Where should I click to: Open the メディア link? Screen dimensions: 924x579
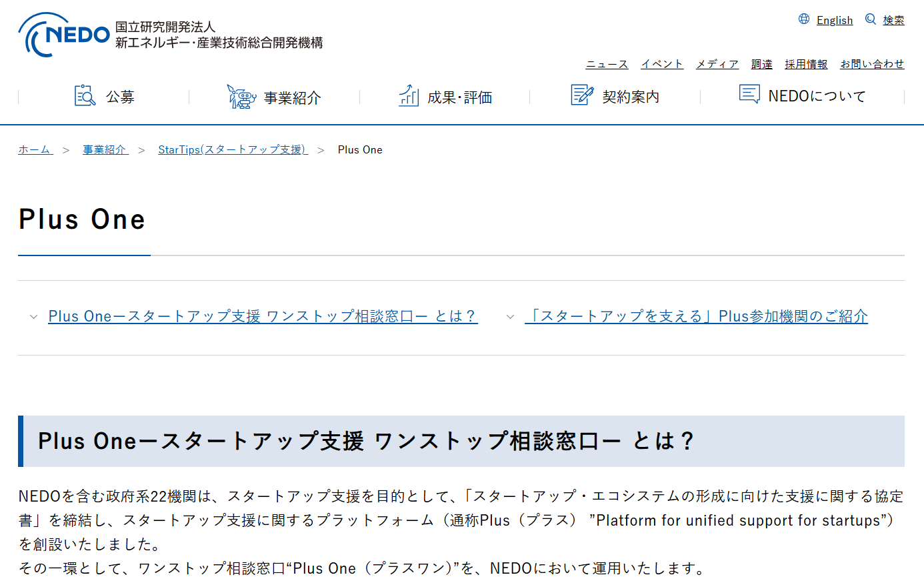pyautogui.click(x=717, y=64)
